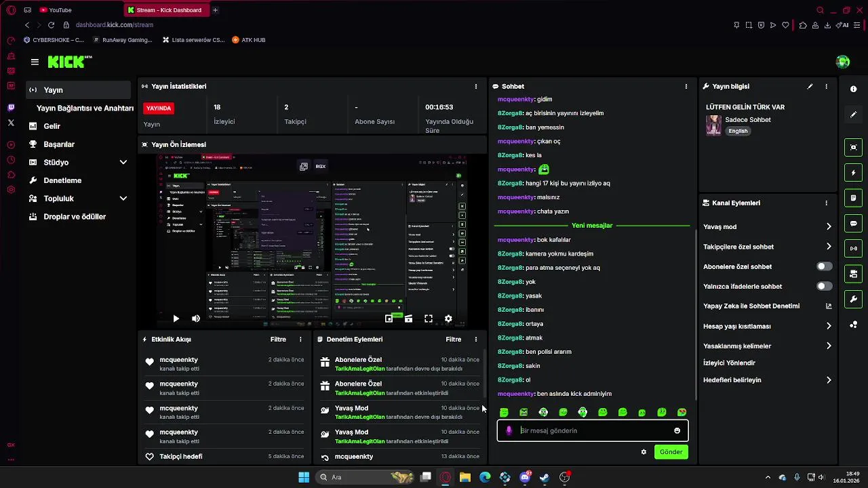Image resolution: width=868 pixels, height=488 pixels.
Task: Play the stream preview
Action: 176,319
